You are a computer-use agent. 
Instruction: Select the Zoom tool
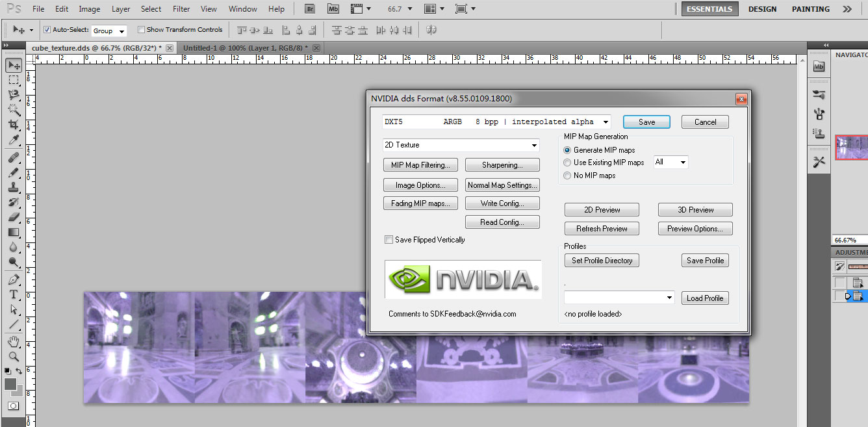[13, 356]
